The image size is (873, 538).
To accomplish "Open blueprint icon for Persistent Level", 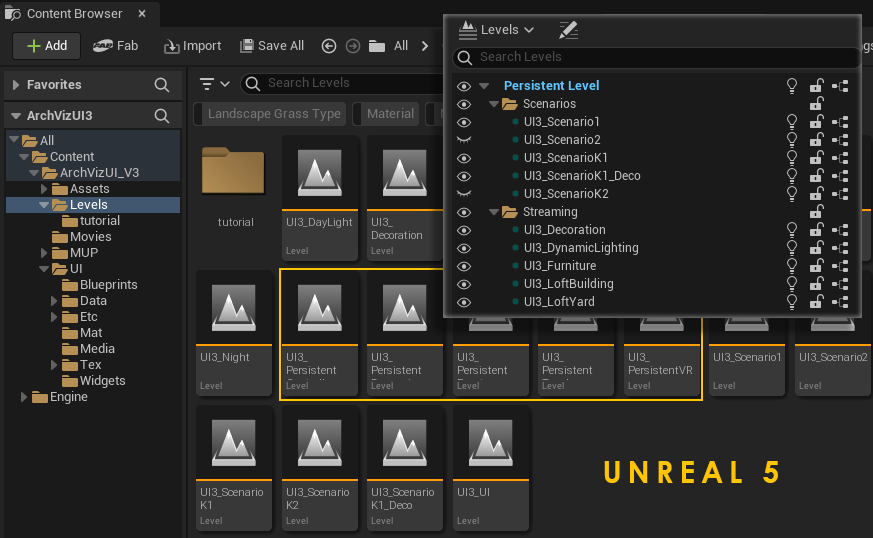I will (840, 86).
